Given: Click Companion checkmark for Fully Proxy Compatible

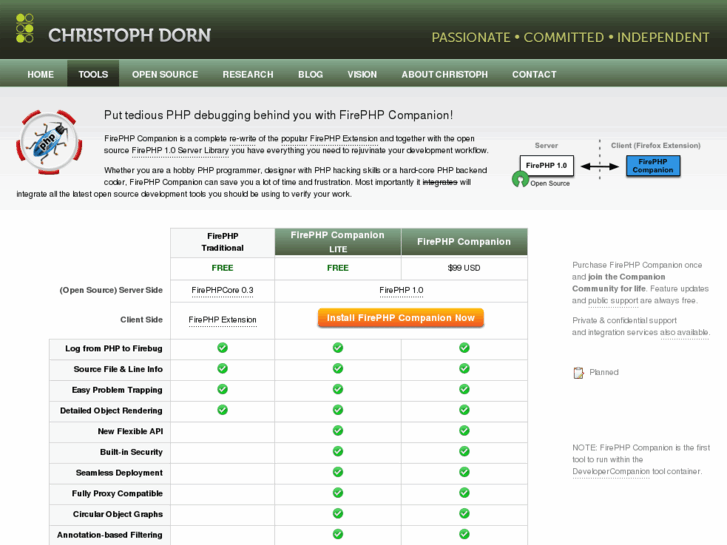Looking at the screenshot, I should pyautogui.click(x=464, y=493).
